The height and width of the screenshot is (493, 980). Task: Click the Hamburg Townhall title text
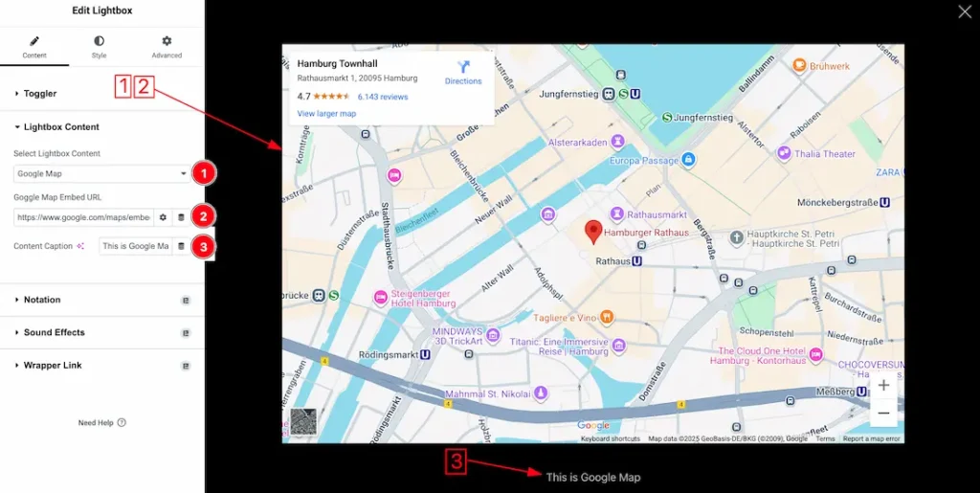[338, 64]
